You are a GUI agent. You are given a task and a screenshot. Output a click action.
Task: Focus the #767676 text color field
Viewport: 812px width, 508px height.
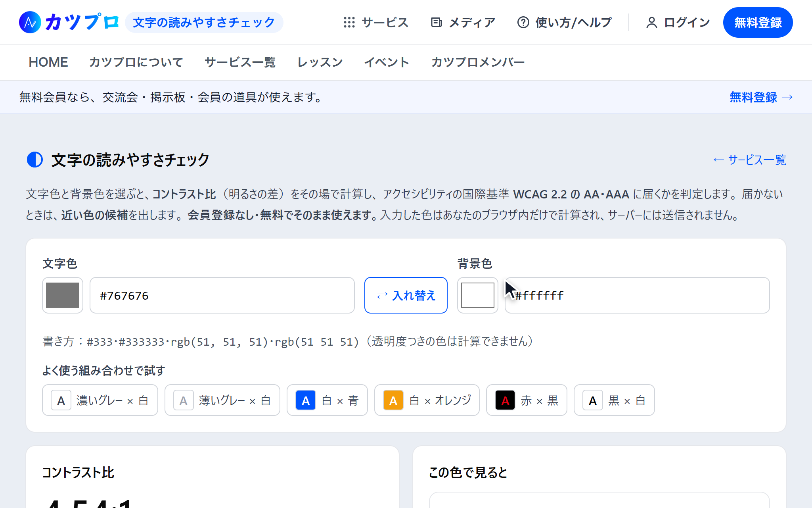coord(222,295)
